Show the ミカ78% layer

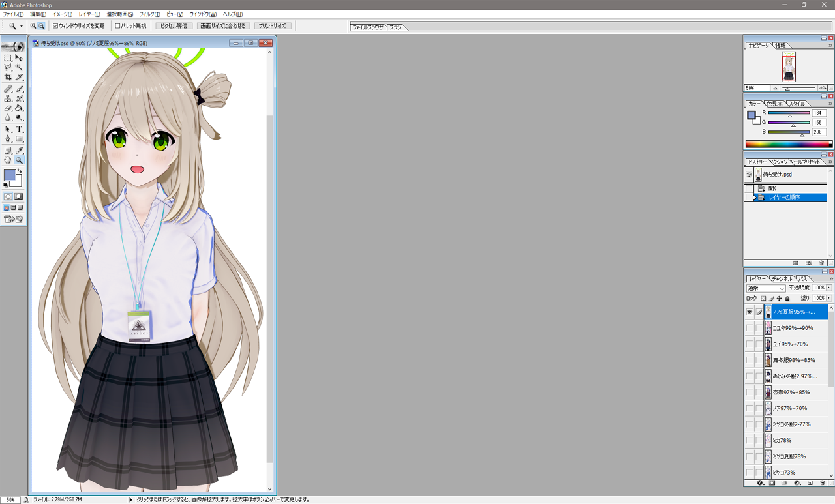point(749,441)
